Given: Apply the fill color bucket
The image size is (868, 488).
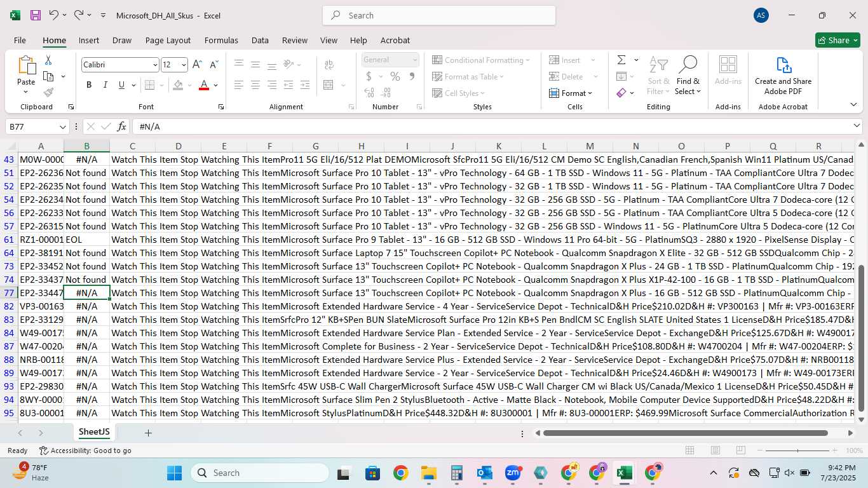Looking at the screenshot, I should [178, 85].
